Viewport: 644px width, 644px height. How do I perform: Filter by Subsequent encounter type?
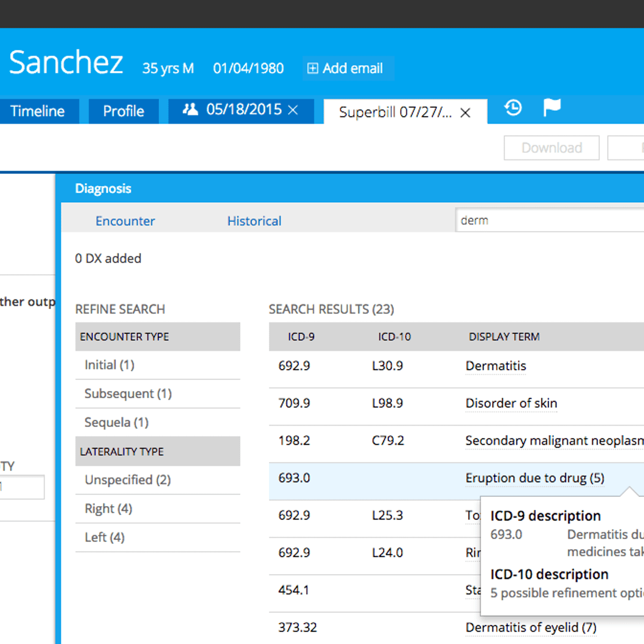128,394
